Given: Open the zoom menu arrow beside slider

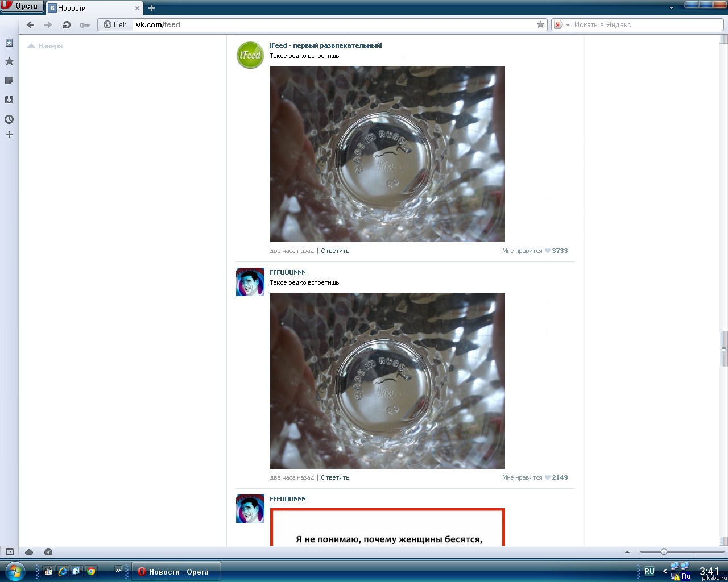Looking at the screenshot, I should click(x=627, y=552).
